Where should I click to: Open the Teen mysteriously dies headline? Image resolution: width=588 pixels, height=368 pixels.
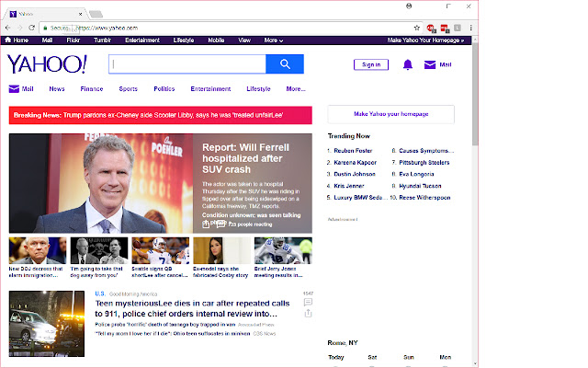(x=192, y=309)
